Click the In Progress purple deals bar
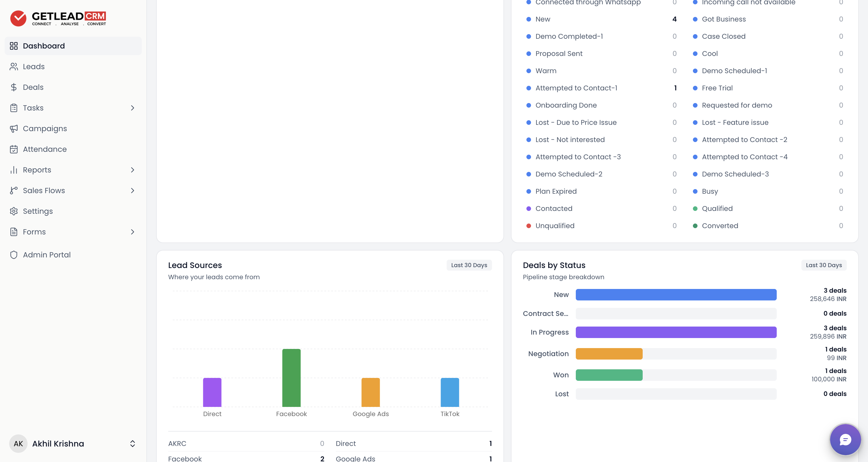Screen dimensions: 868x462 676,332
